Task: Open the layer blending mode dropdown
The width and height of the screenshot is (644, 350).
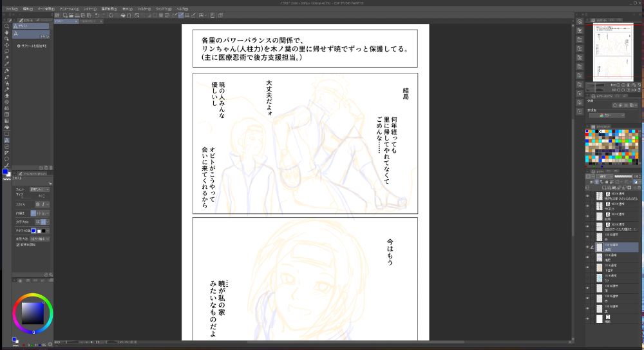Action: 603,177
